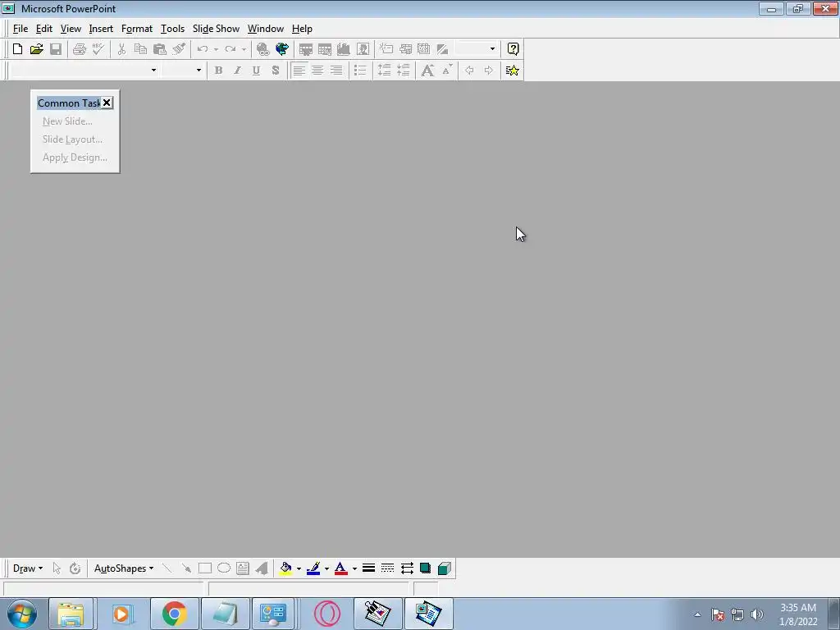Expand the font name dropdown

point(153,71)
